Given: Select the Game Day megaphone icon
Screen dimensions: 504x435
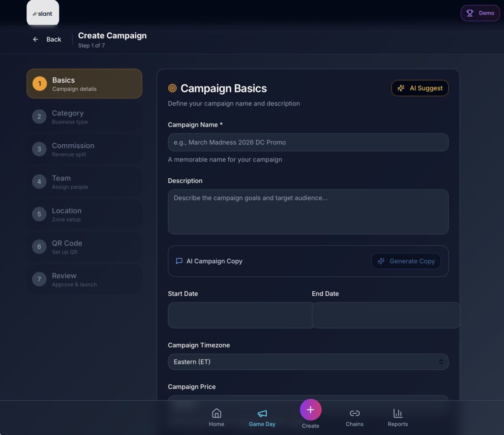Looking at the screenshot, I should point(262,413).
